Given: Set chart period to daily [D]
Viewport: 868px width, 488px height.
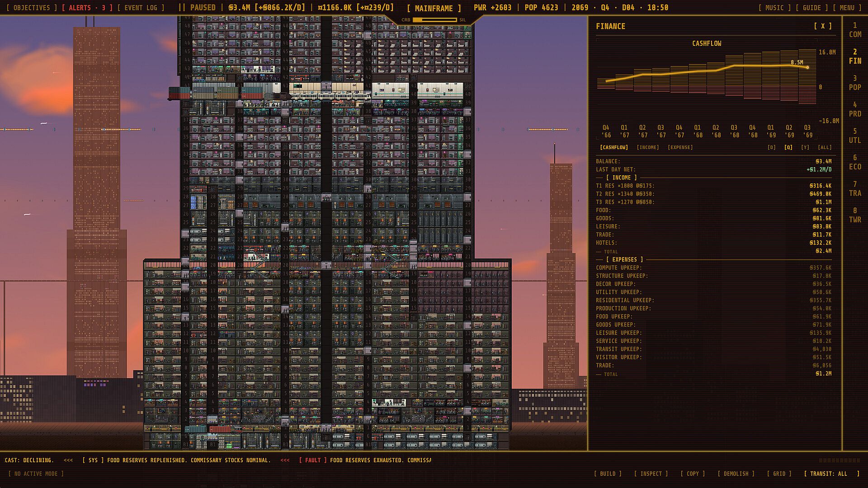Looking at the screenshot, I should (772, 147).
